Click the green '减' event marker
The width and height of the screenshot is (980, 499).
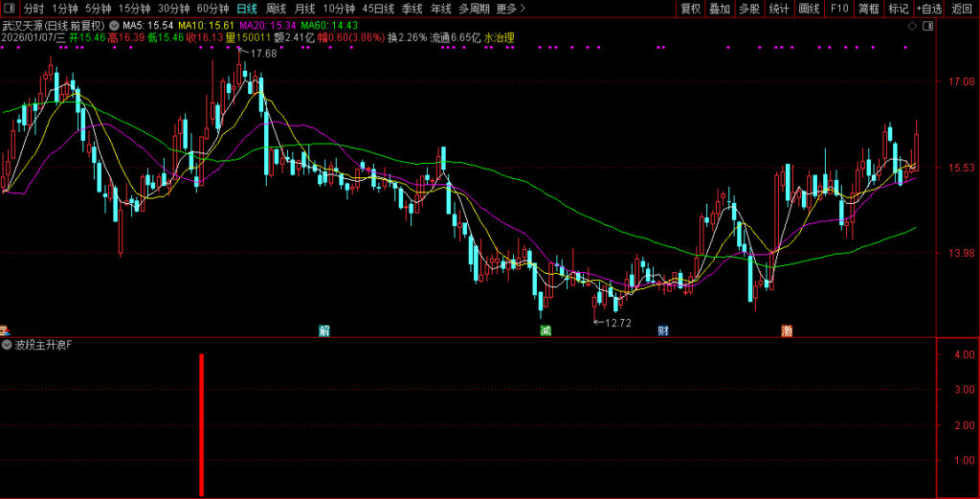(546, 330)
